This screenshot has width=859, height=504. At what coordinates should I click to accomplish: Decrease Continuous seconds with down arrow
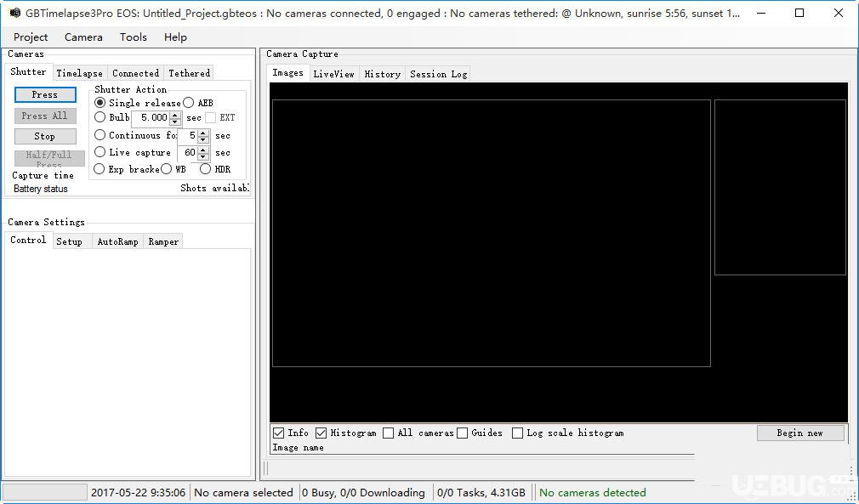pyautogui.click(x=203, y=139)
